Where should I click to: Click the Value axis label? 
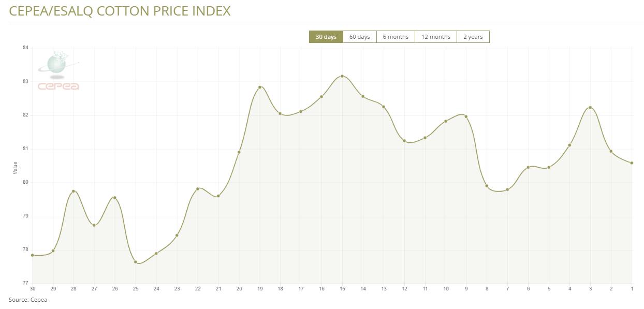pyautogui.click(x=15, y=167)
